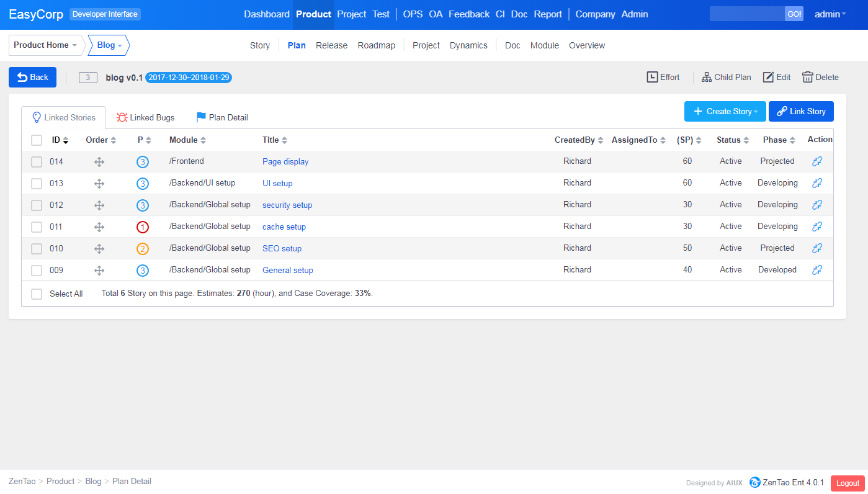Expand the Product Home dropdown
Viewport: 868px width, 494px height.
46,45
